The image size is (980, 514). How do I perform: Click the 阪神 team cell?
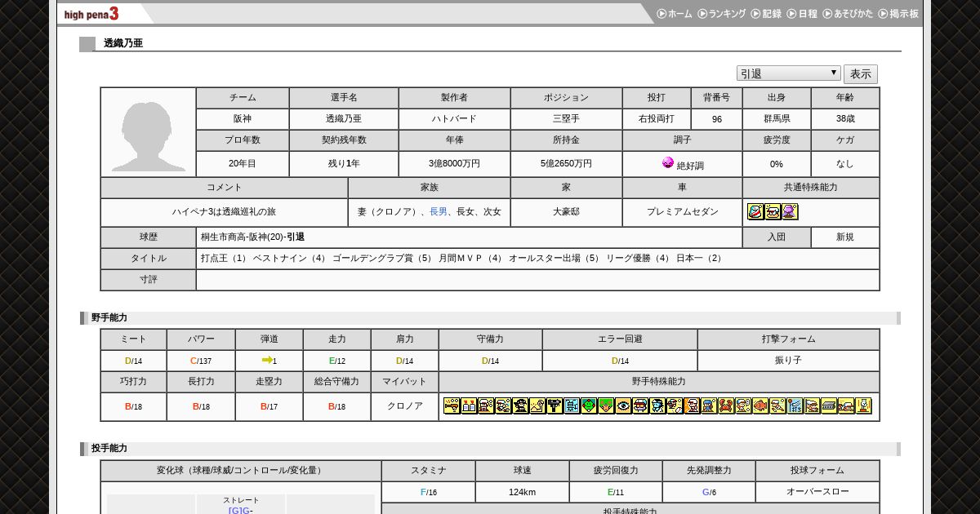click(x=243, y=119)
